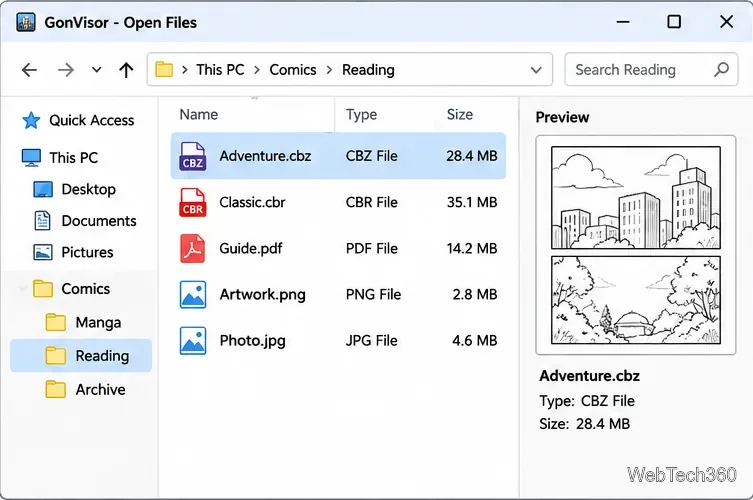
Task: Maximize the GonVisor window
Action: coord(674,22)
